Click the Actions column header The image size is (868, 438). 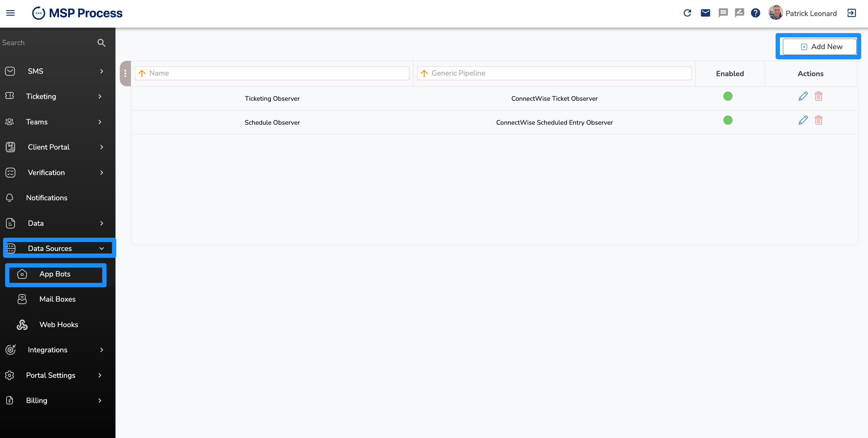coord(810,73)
